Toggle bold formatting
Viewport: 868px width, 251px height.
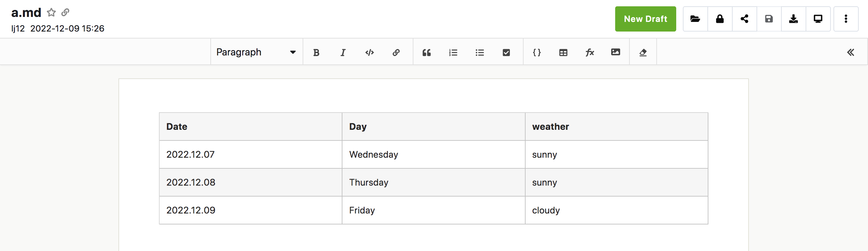[316, 53]
